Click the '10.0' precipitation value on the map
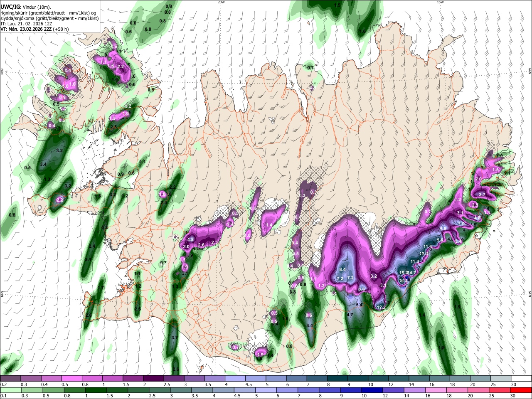This screenshot has width=532, height=399. [424, 254]
